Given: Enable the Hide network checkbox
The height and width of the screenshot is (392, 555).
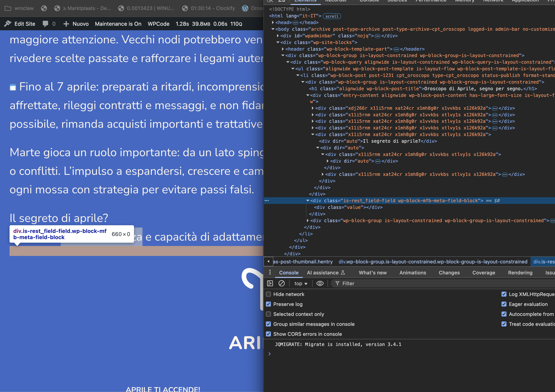Looking at the screenshot, I should click(x=268, y=294).
